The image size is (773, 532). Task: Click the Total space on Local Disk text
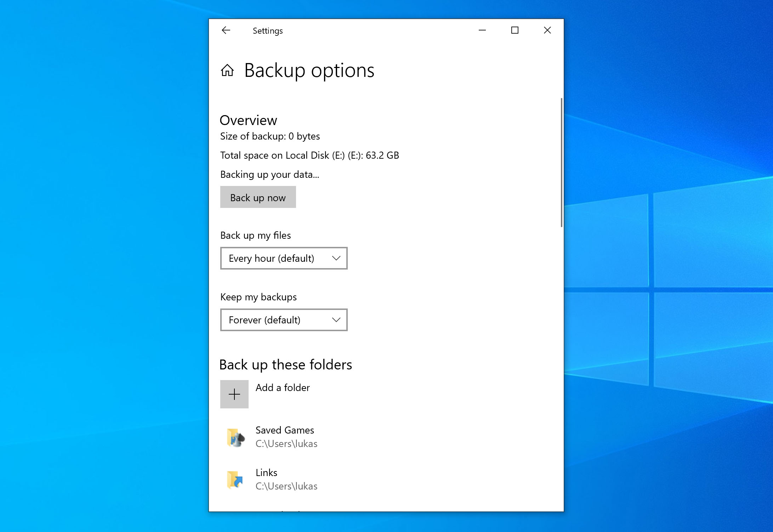(x=309, y=155)
